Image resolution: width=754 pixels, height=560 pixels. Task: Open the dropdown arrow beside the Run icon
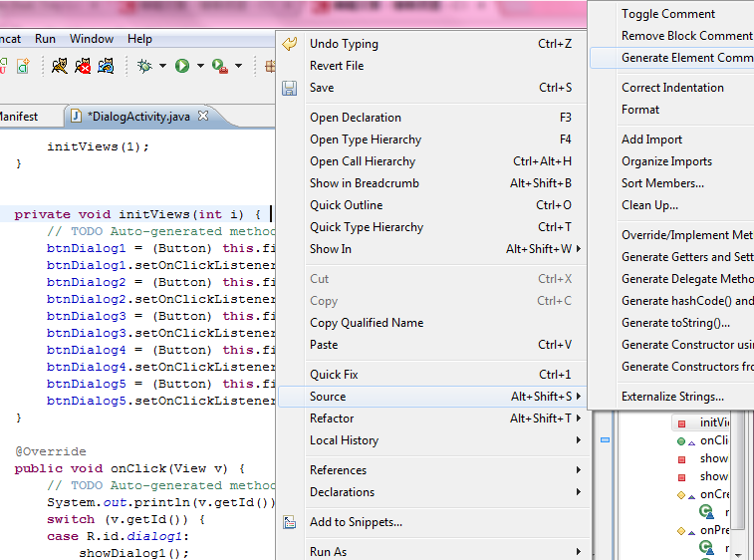(x=200, y=67)
